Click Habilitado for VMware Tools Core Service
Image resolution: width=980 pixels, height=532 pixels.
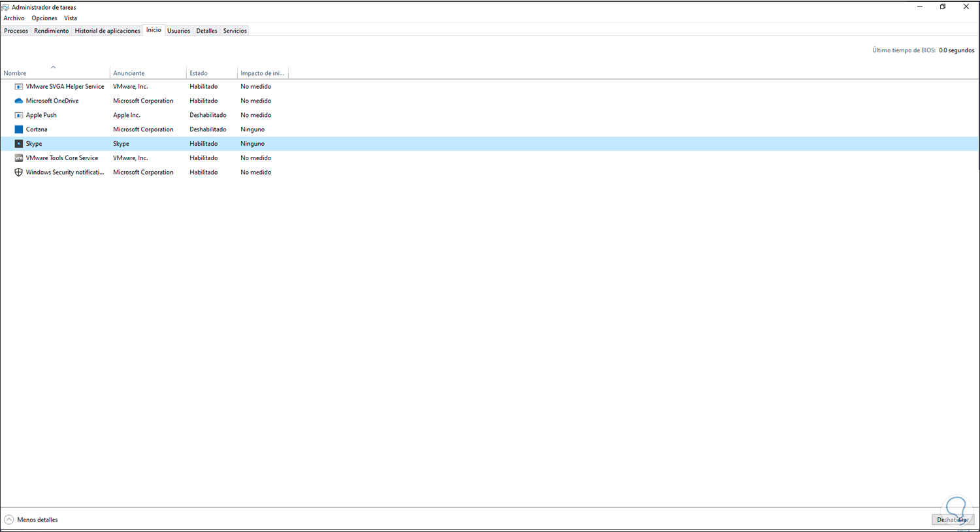tap(204, 158)
